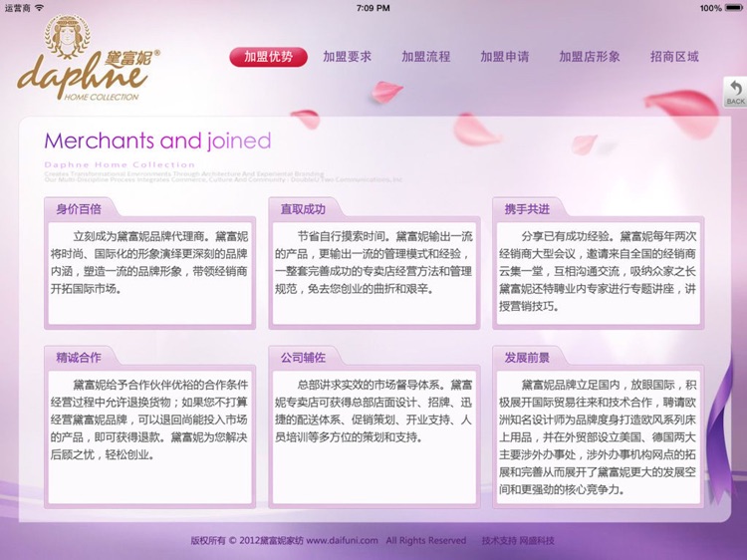
Task: Click the All Rights Reserved text
Action: [x=426, y=540]
